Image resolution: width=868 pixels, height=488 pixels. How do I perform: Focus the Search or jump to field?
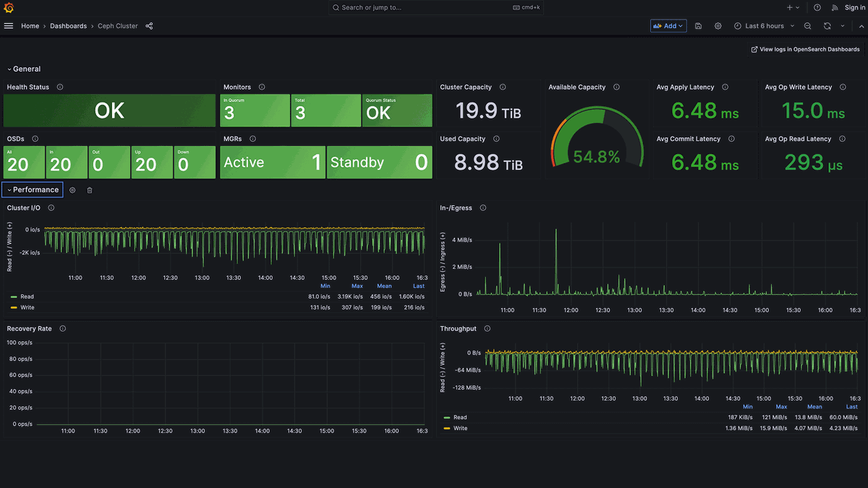[x=435, y=7]
